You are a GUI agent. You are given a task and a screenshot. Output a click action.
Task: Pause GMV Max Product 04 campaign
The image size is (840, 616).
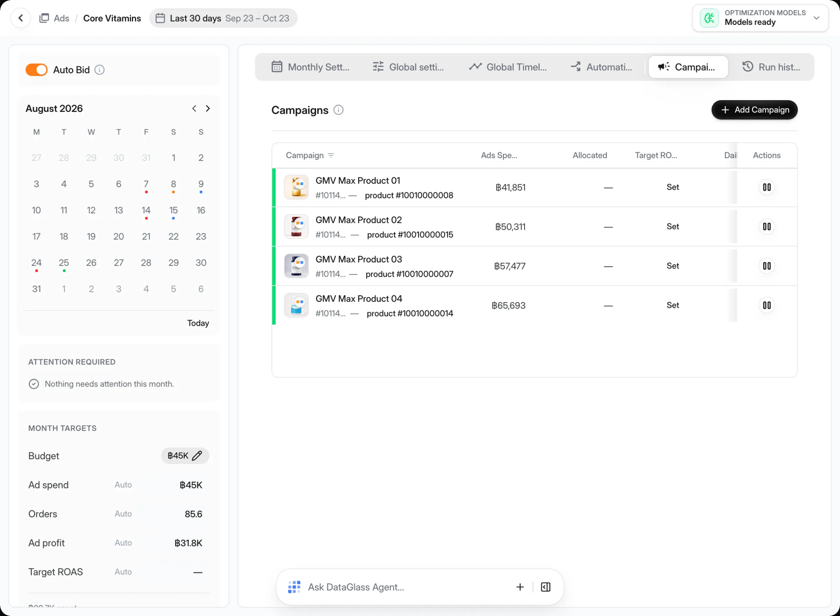pos(766,305)
